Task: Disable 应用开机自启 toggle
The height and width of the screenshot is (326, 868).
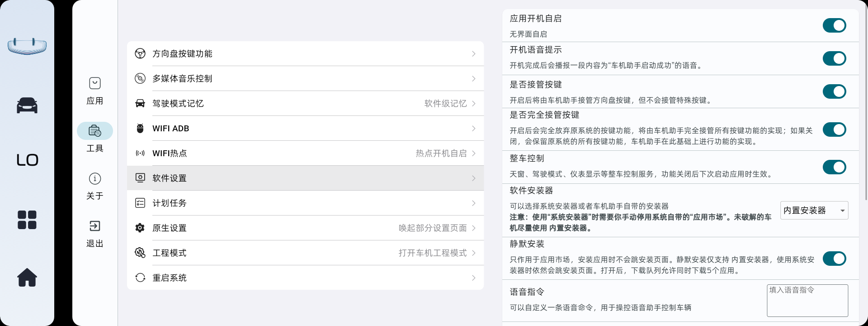Action: point(834,25)
